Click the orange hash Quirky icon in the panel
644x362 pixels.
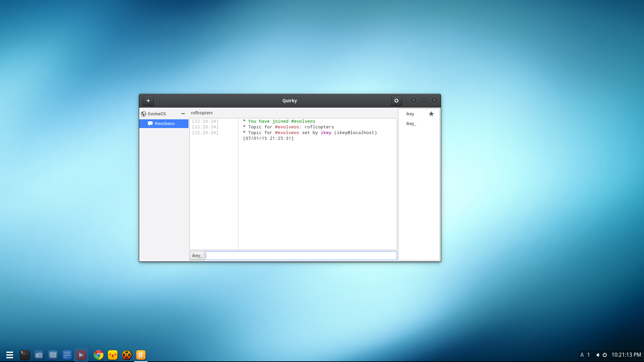141,355
